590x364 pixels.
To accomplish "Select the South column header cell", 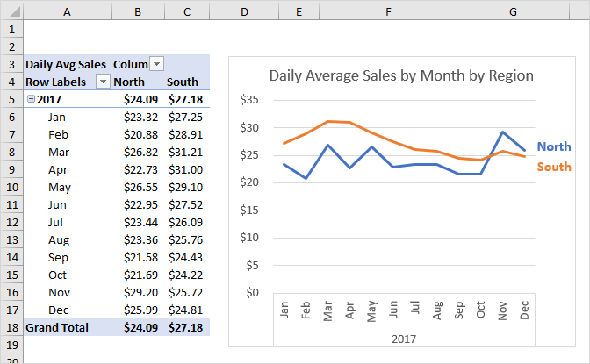I will click(187, 82).
